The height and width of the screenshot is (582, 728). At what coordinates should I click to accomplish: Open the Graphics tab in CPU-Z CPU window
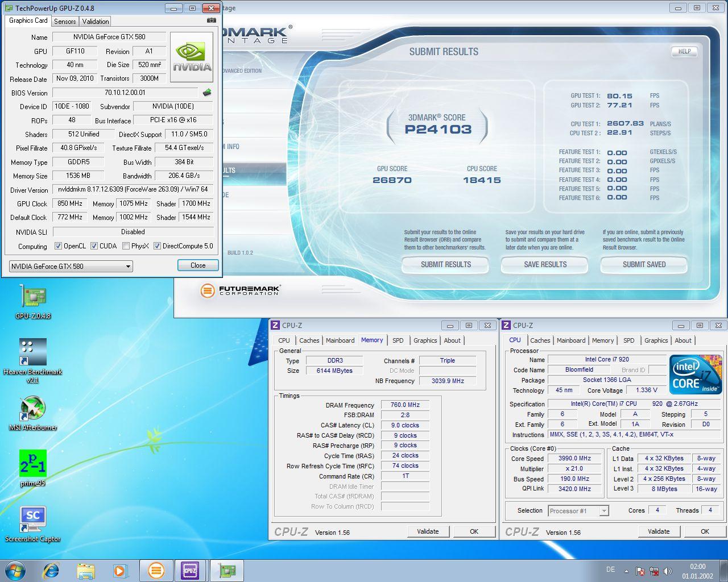(656, 340)
